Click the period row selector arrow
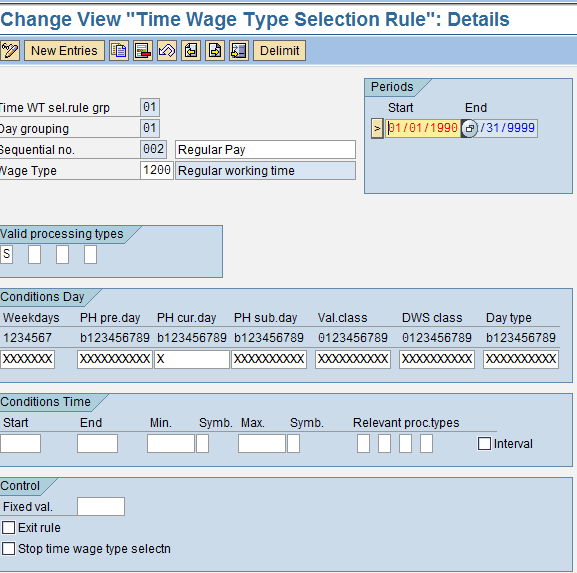Screen dimensions: 577x573 (377, 128)
